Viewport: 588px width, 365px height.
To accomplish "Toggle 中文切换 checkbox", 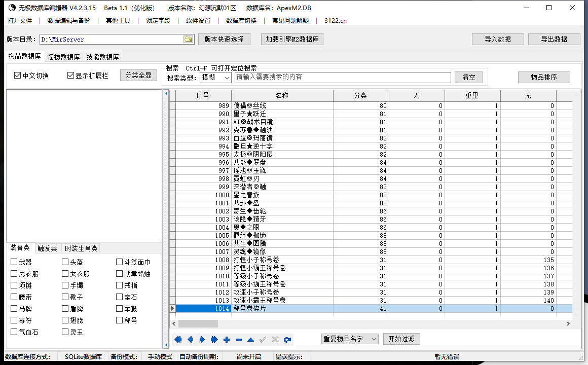I will (x=17, y=76).
